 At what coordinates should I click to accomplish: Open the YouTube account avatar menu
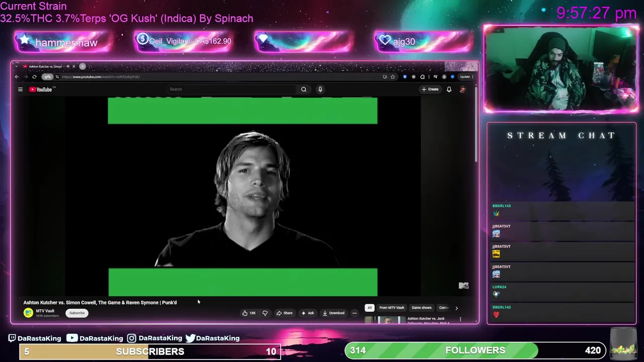[462, 89]
